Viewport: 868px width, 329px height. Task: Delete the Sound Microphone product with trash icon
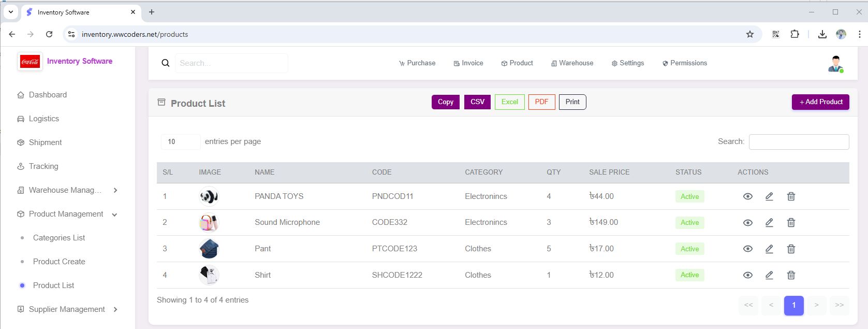(x=791, y=223)
